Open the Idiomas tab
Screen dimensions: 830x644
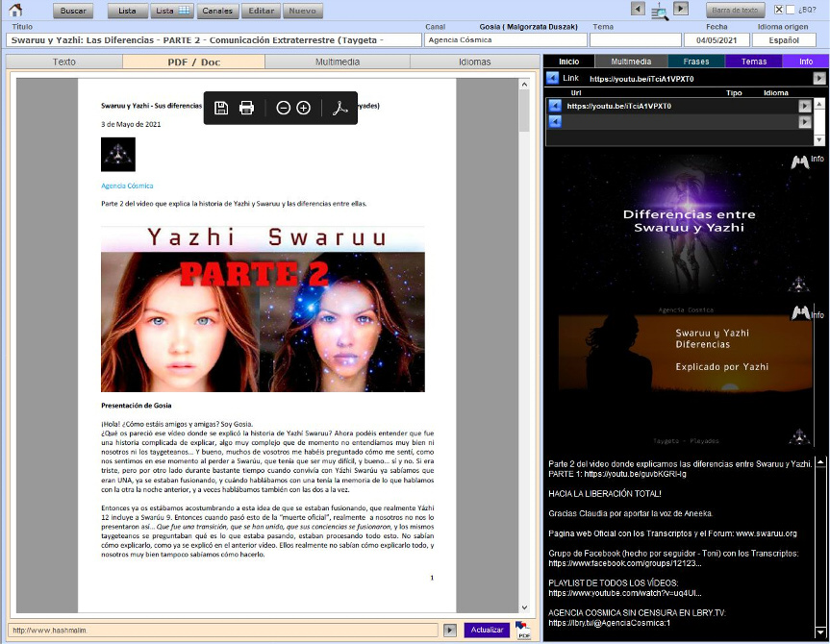[474, 62]
